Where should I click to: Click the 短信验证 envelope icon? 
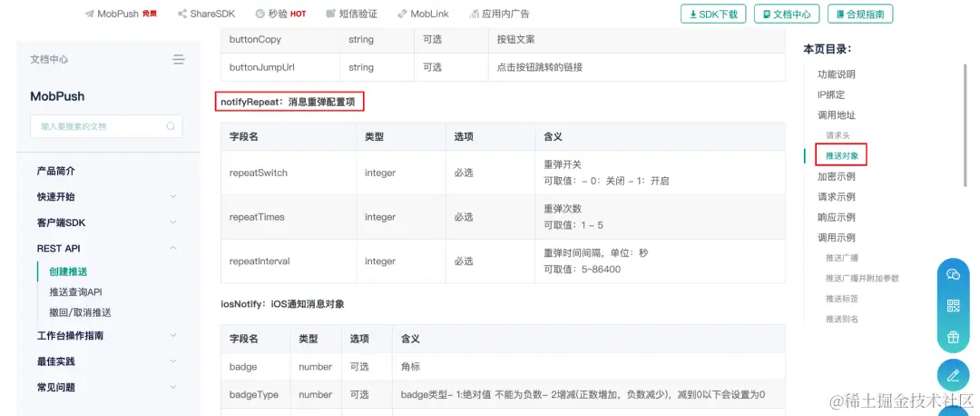(330, 14)
